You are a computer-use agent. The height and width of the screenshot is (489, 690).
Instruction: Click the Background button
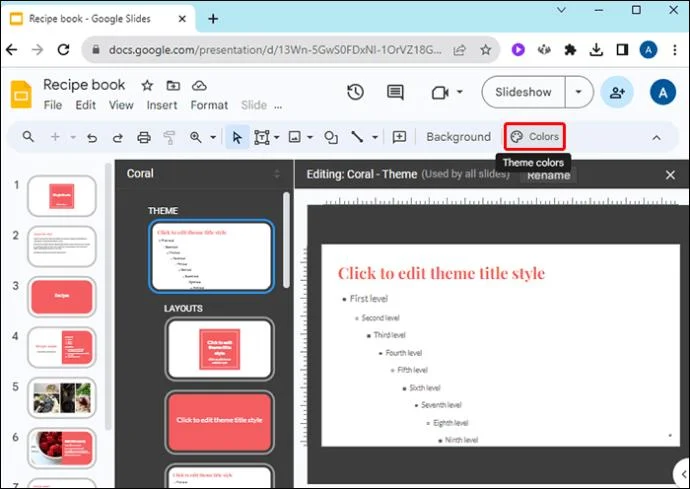point(458,137)
